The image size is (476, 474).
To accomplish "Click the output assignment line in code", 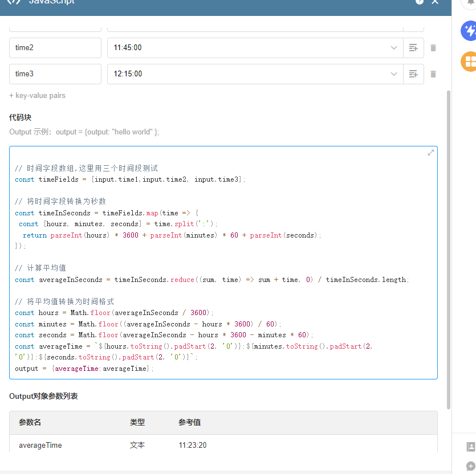I will coord(84,369).
